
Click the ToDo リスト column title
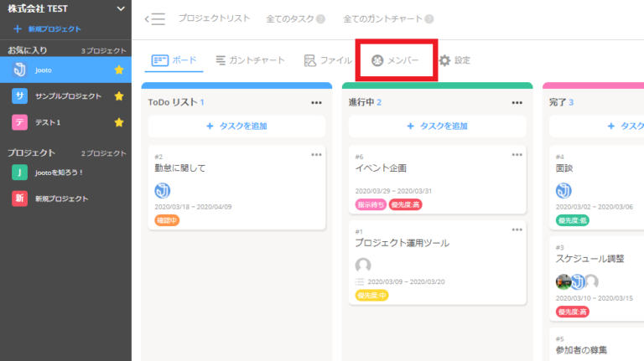[173, 102]
